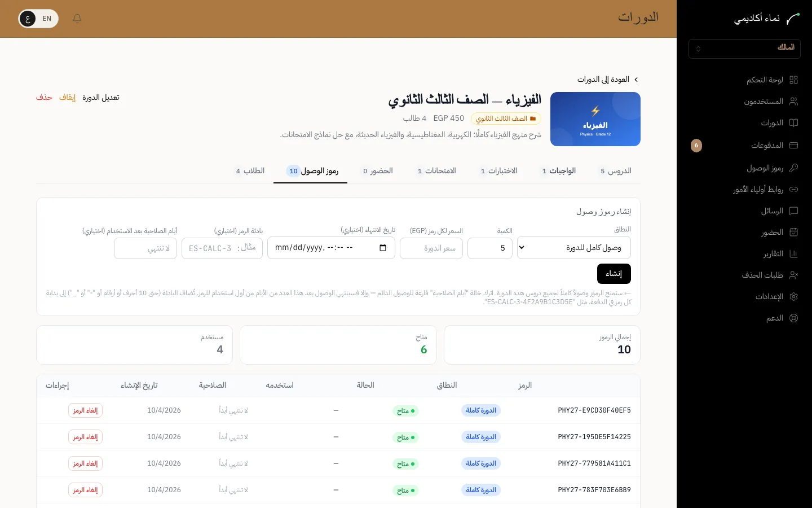The width and height of the screenshot is (812, 508).
Task: Click the validity days input field
Action: (x=145, y=248)
